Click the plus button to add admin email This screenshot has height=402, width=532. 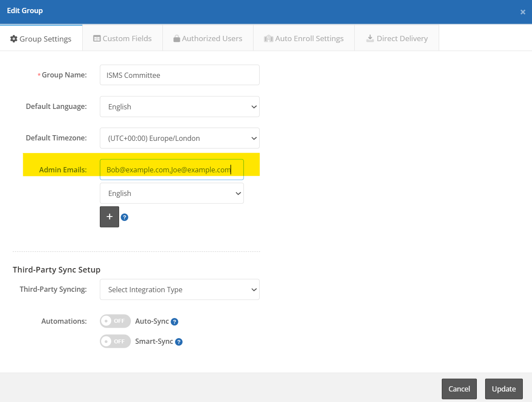(109, 217)
